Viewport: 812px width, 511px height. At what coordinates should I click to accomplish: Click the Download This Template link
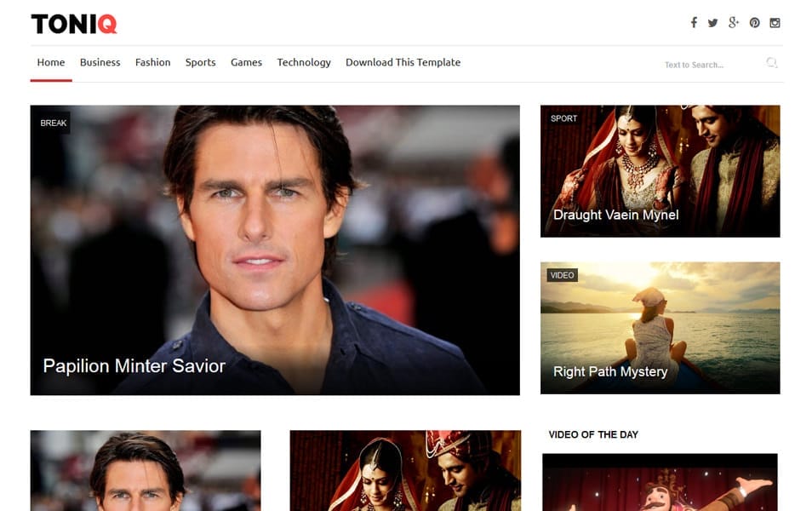(x=402, y=62)
